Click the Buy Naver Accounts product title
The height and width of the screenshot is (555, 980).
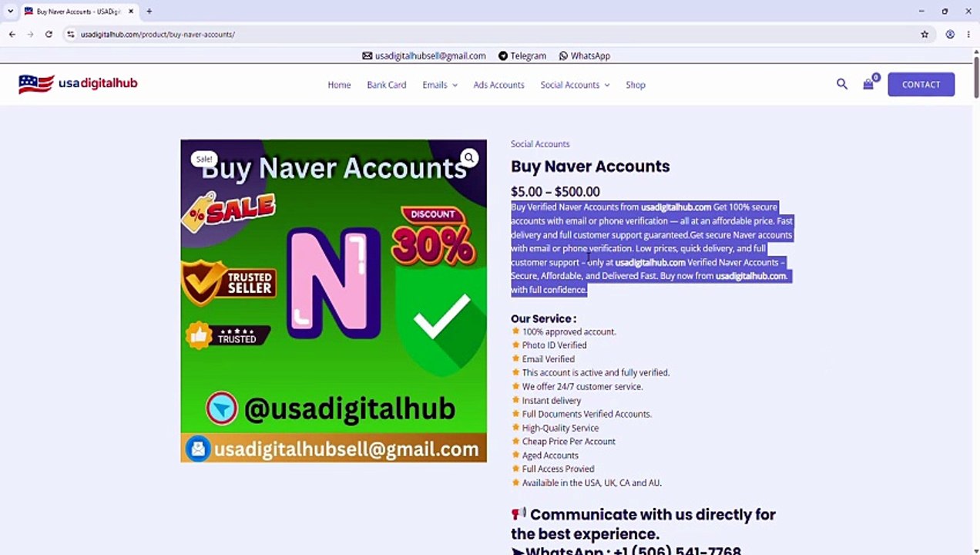(590, 166)
